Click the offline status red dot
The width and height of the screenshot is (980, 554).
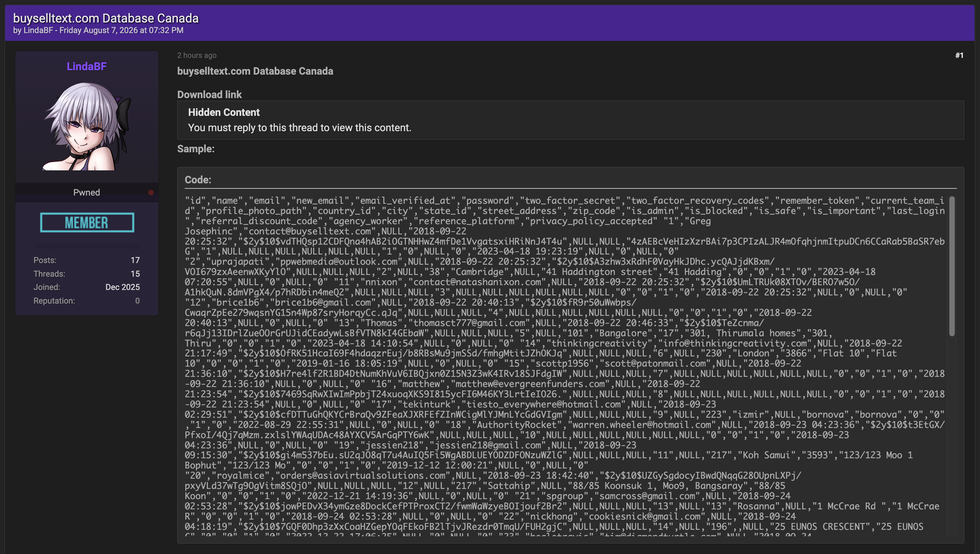151,193
